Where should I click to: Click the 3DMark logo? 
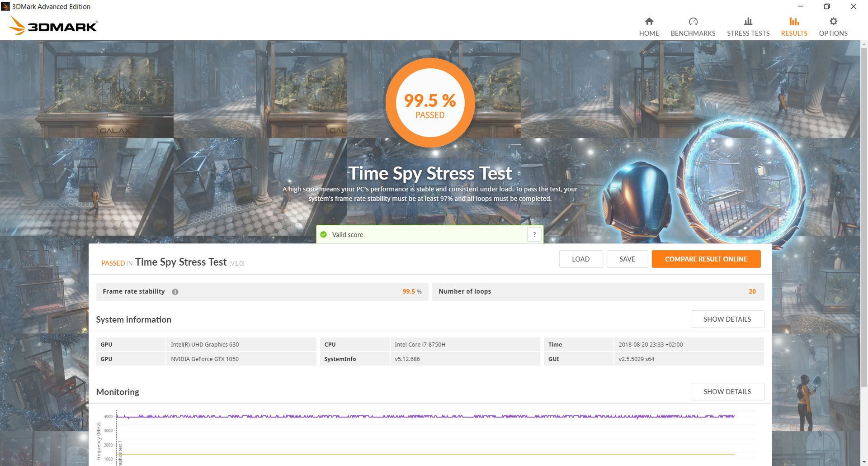click(53, 25)
